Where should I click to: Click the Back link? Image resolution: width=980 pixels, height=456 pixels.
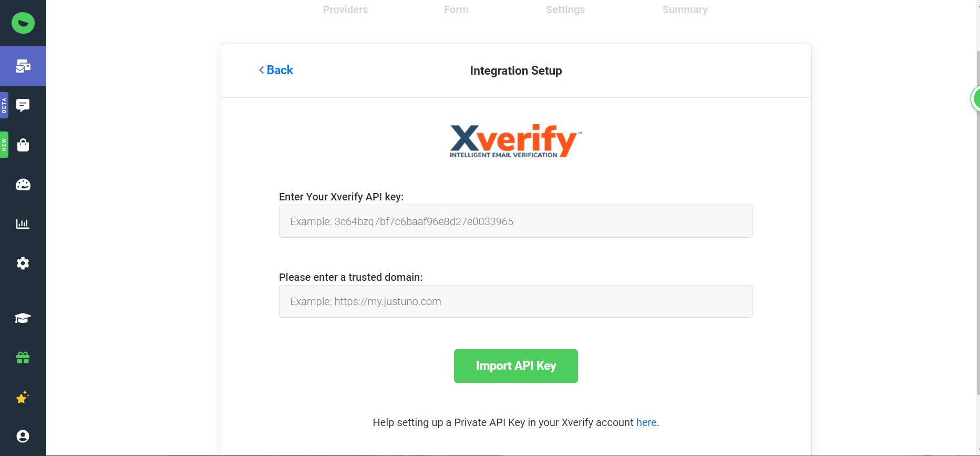pyautogui.click(x=276, y=70)
